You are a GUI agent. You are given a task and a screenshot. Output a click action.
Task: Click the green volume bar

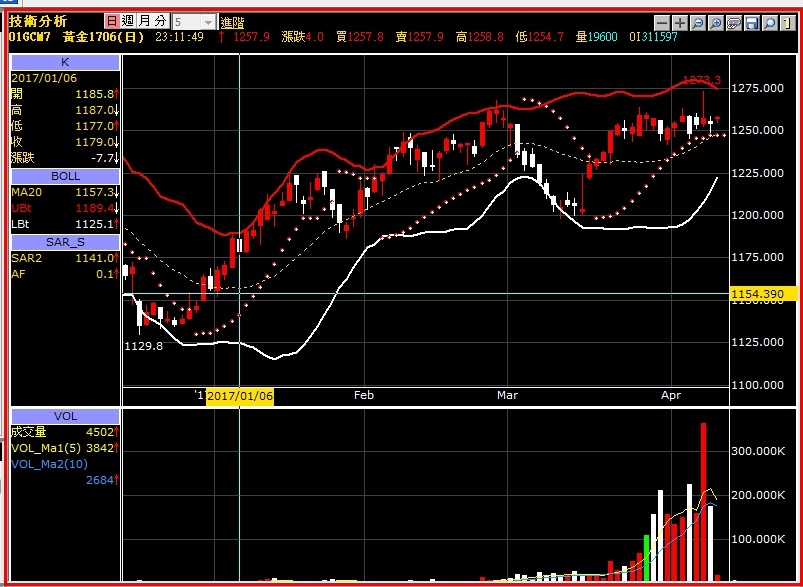click(646, 558)
